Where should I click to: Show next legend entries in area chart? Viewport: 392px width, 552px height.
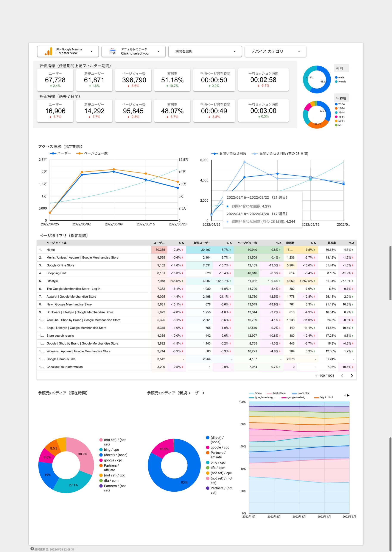348,395
